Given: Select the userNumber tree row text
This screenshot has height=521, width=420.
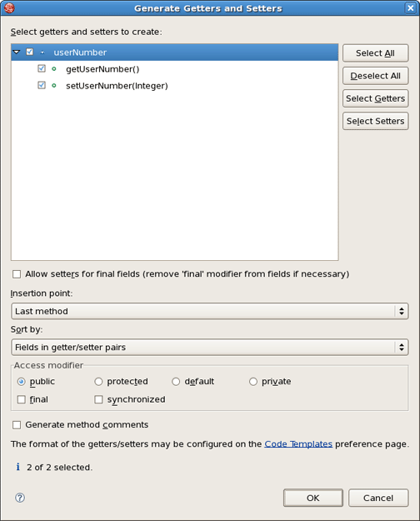Looking at the screenshot, I should pyautogui.click(x=80, y=53).
